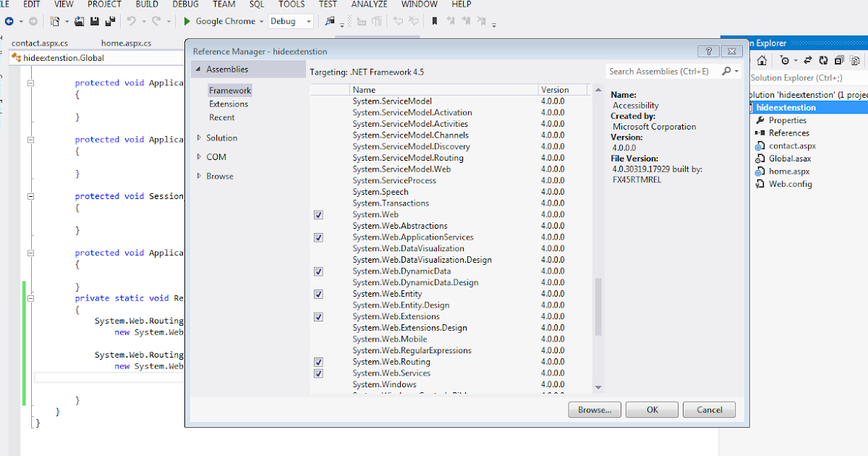This screenshot has height=456, width=868.
Task: Open the search options dropdown in Search Assemblies
Action: [737, 71]
